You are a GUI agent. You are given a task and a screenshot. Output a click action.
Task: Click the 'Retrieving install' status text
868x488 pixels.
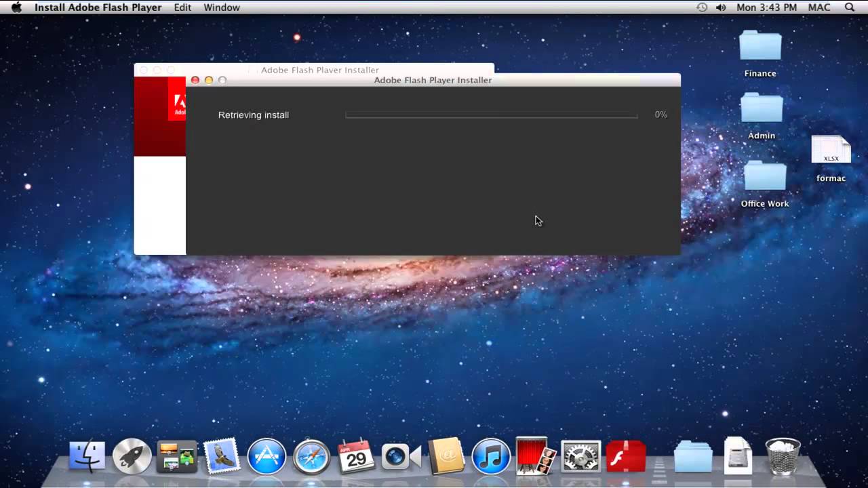point(254,115)
